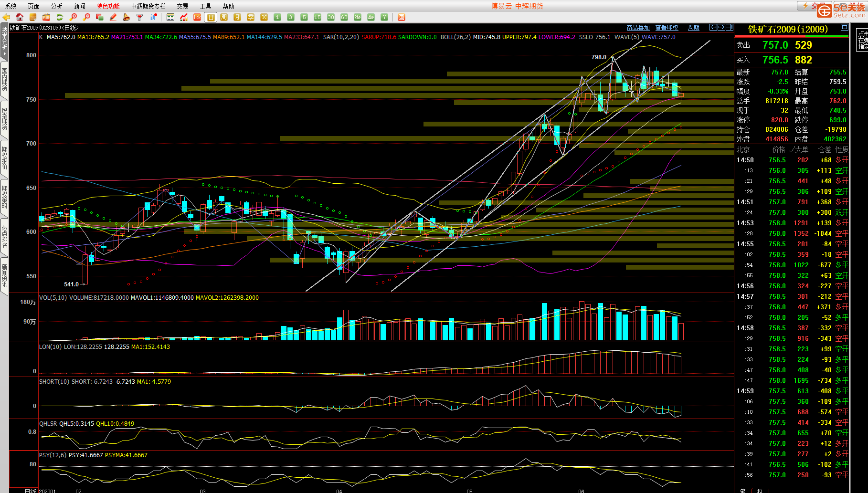The height and width of the screenshot is (493, 868).
Task: Switch to 股指期货 sidebar tab
Action: point(4,119)
